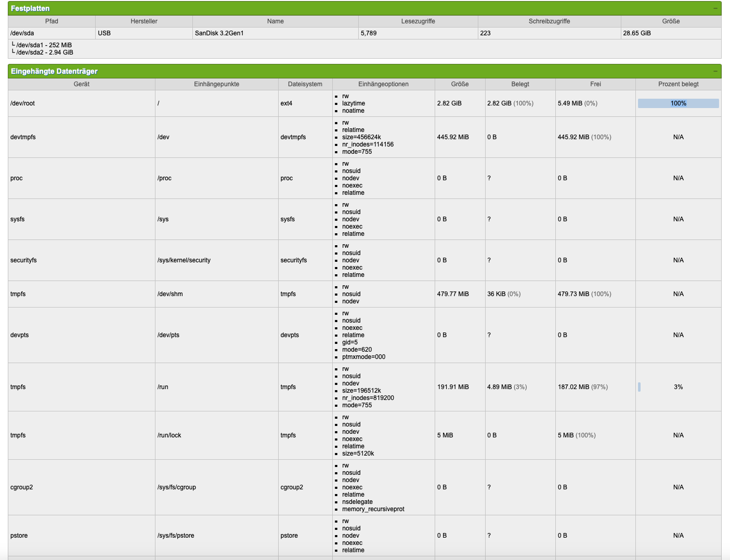Select the 191.91 MiB size value
Image resolution: width=730 pixels, height=560 pixels.
453,387
